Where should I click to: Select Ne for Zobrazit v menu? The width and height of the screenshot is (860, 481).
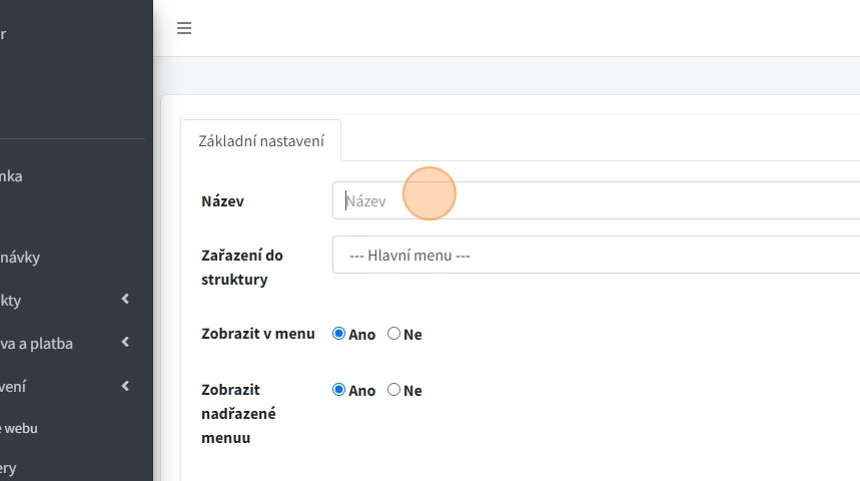coord(394,334)
